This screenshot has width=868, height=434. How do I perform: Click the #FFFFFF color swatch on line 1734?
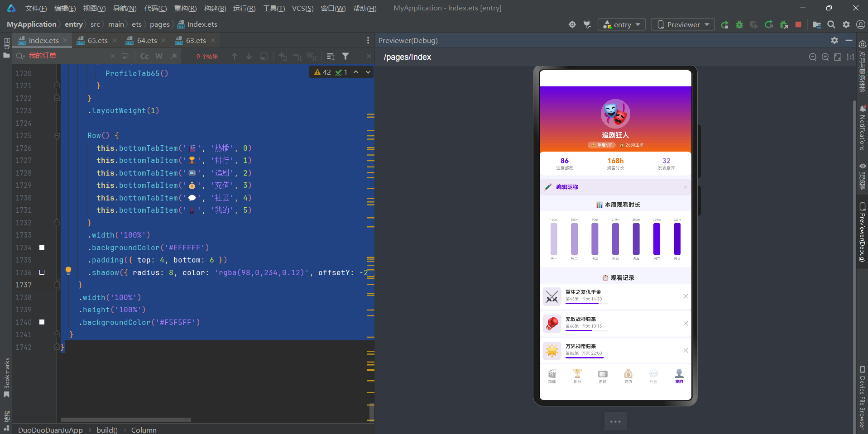point(42,248)
